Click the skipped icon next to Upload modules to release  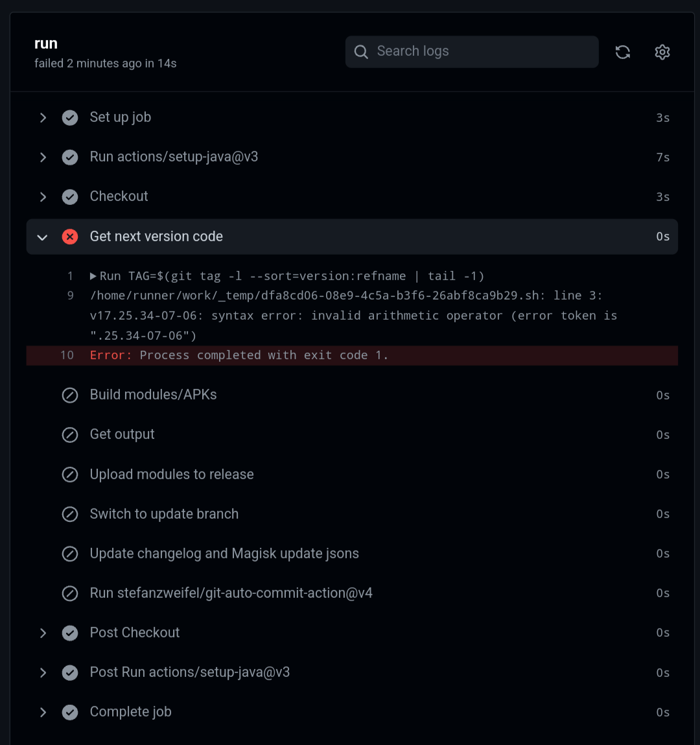[x=69, y=474]
